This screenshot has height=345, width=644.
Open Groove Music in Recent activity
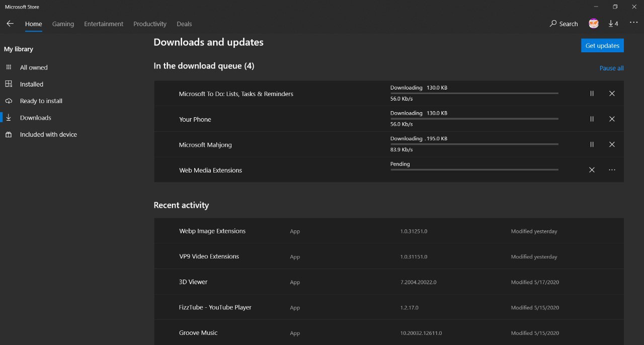389,333
